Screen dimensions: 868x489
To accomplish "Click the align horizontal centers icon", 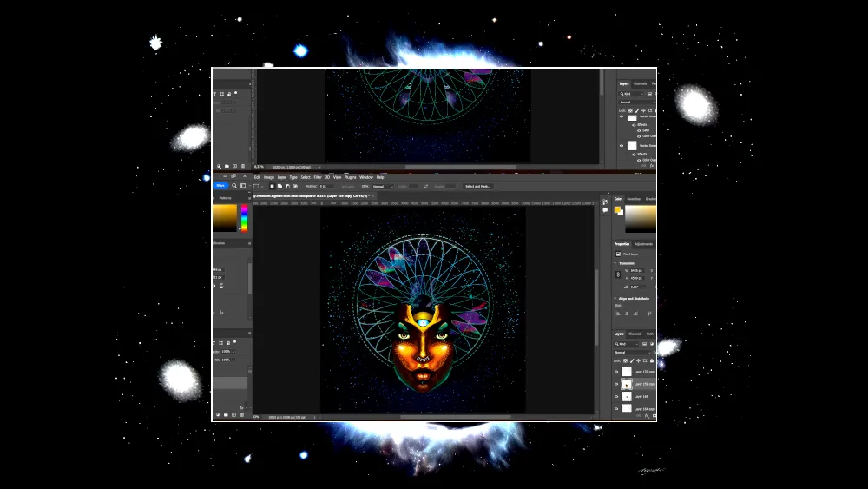I will click(627, 314).
